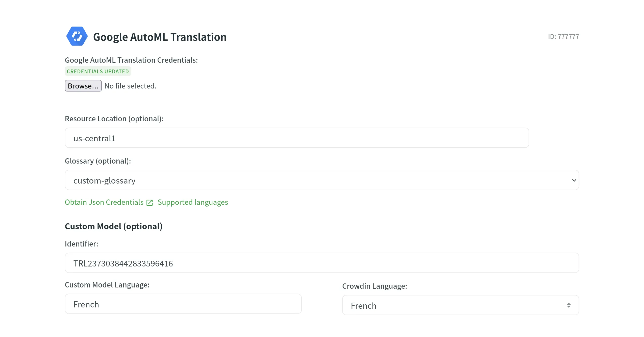The width and height of the screenshot is (644, 337).
Task: Click the CREDENTIALS UPDATED badge
Action: pos(98,71)
